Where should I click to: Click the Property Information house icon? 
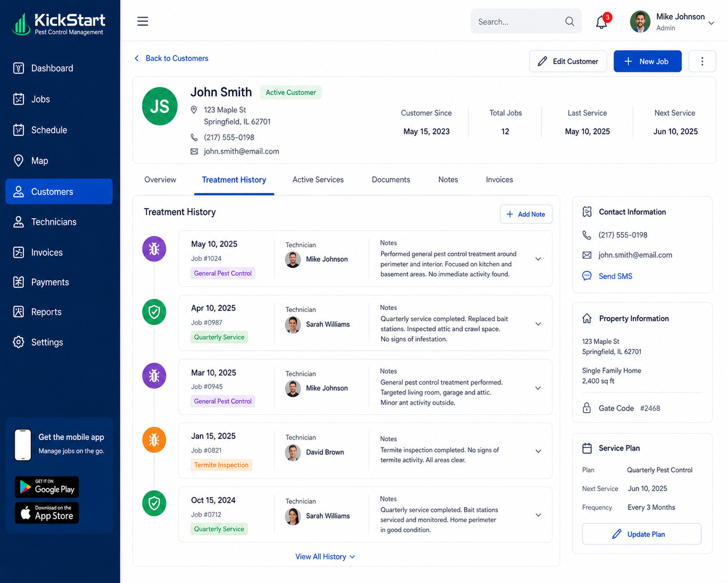click(x=587, y=319)
